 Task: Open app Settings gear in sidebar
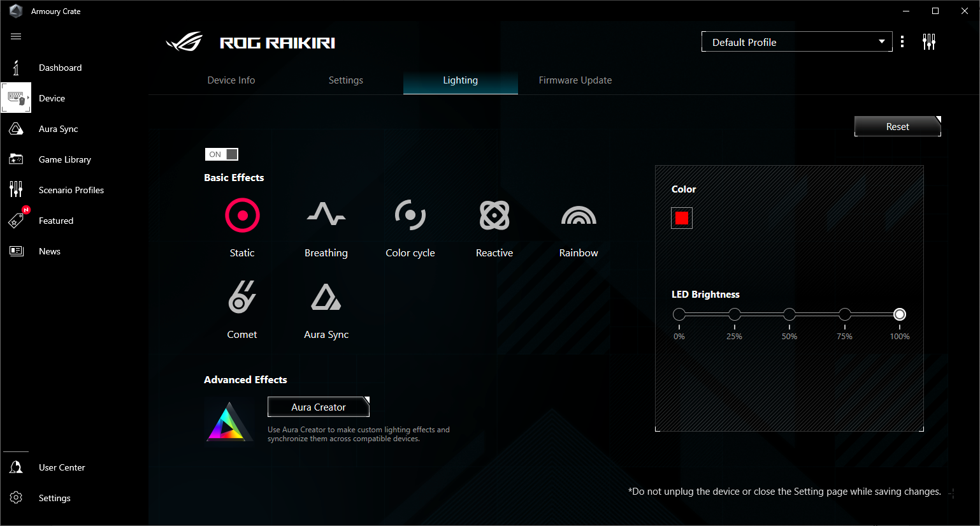pos(17,498)
